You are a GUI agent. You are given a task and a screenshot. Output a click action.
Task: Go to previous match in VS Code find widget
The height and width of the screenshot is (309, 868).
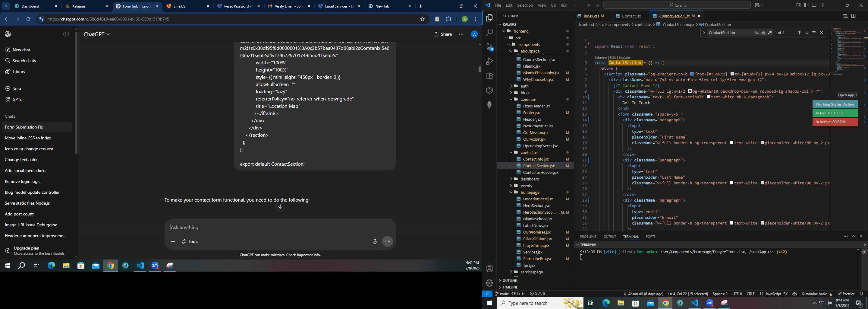point(799,33)
